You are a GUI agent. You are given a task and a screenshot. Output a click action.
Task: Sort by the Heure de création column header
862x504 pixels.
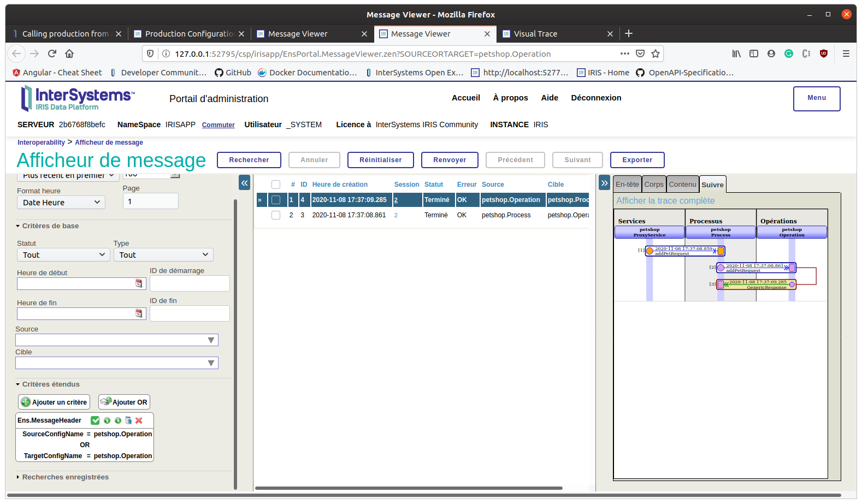(x=340, y=185)
